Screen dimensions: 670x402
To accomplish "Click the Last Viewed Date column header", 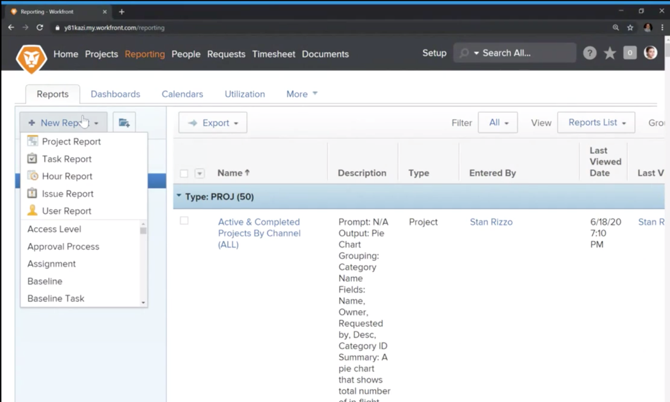I will click(605, 162).
